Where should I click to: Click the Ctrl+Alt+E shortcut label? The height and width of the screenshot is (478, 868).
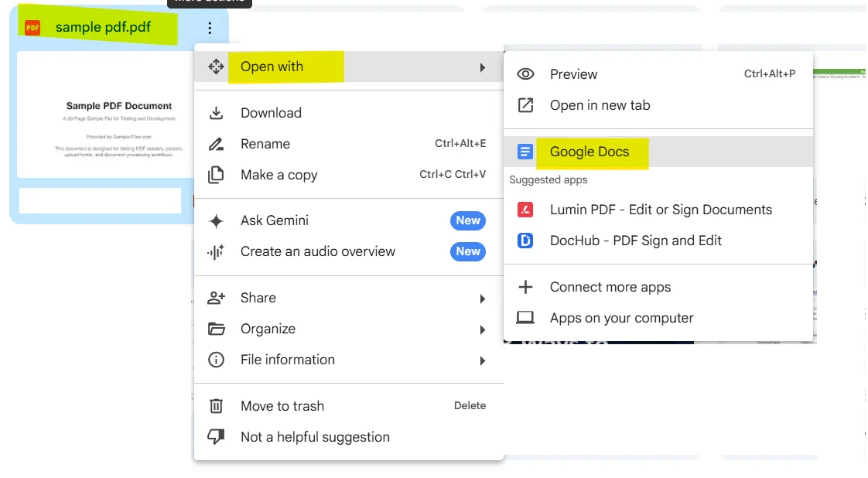pyautogui.click(x=460, y=143)
